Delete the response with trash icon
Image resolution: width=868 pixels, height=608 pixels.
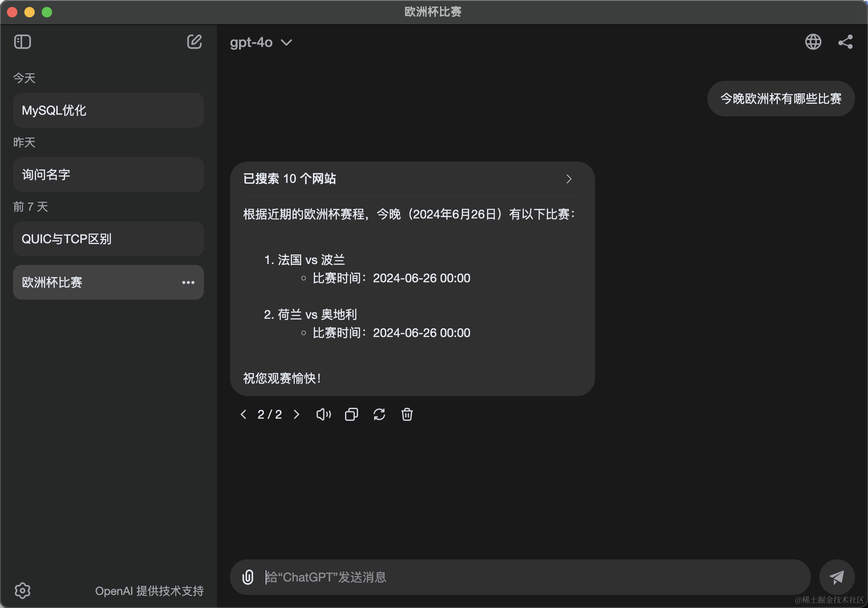coord(407,414)
